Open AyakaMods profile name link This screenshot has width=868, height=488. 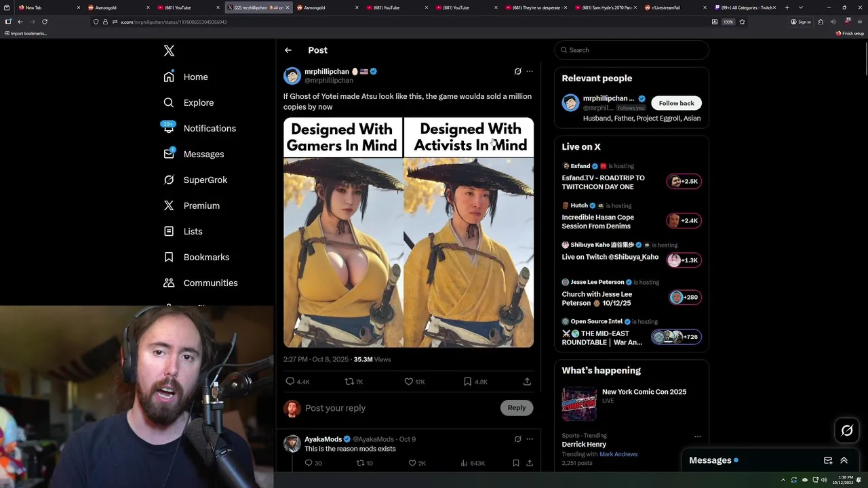pyautogui.click(x=323, y=439)
